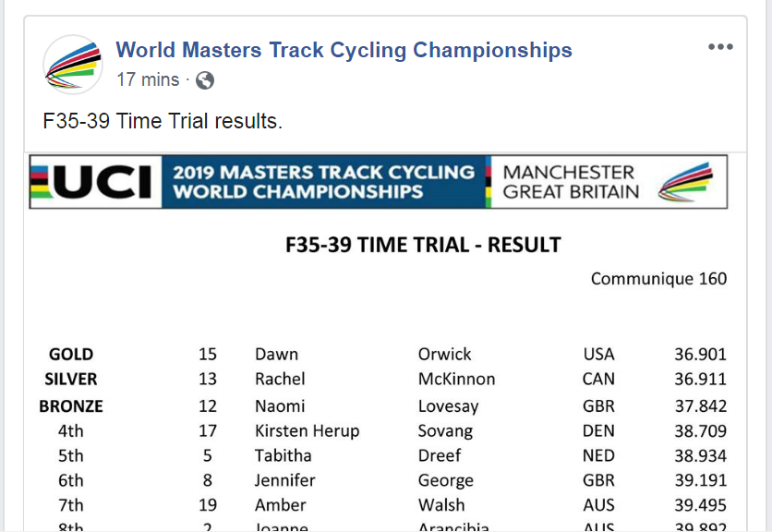Click the UCI logo in the banner
Viewport: 772px width, 532px height.
tap(92, 181)
